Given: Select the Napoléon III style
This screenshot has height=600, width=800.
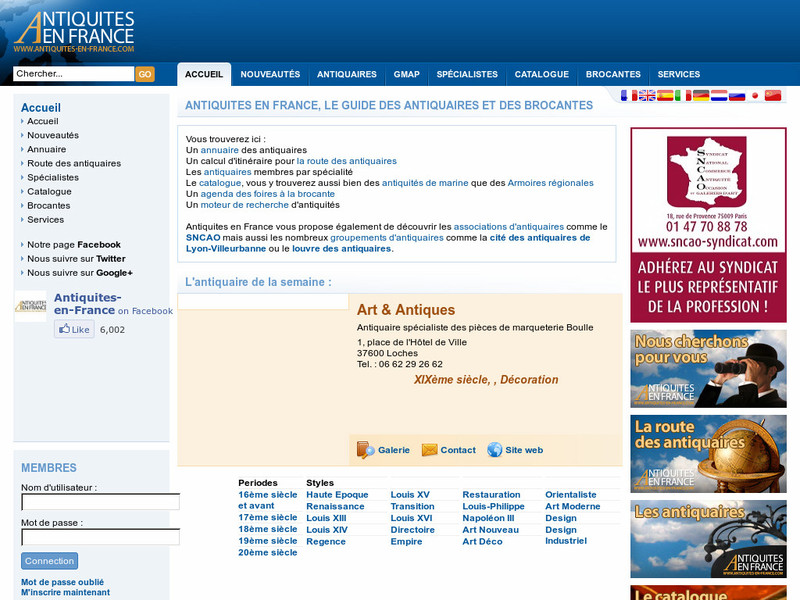Looking at the screenshot, I should coord(488,518).
